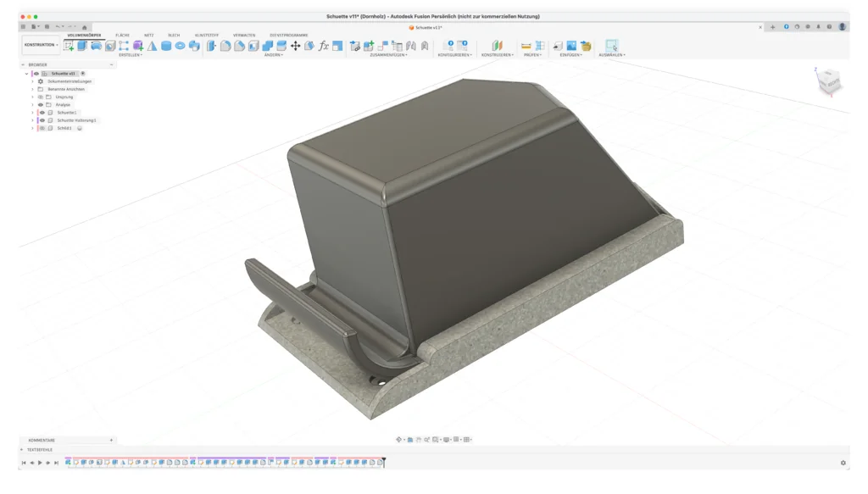Select the Extrude tool in toolbar

[83, 46]
